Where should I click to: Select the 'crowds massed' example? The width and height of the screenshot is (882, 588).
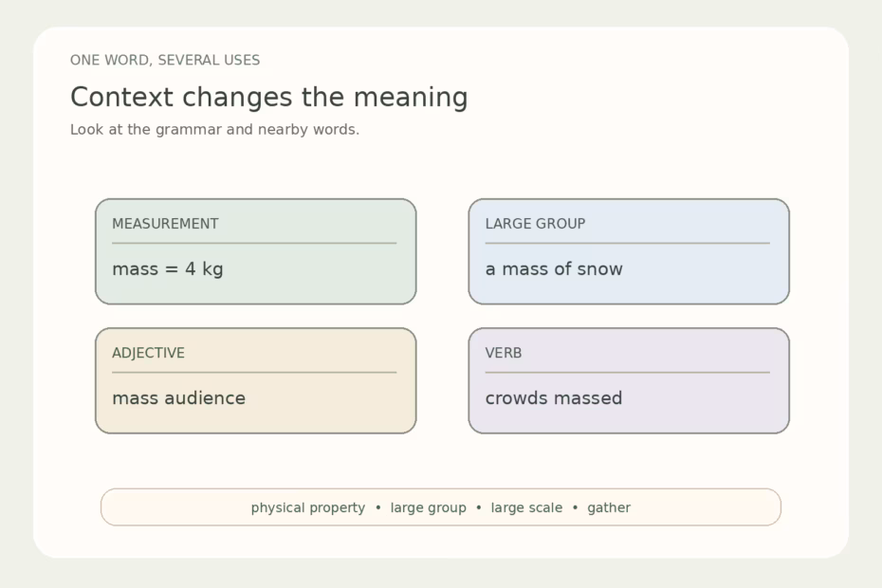(x=554, y=398)
